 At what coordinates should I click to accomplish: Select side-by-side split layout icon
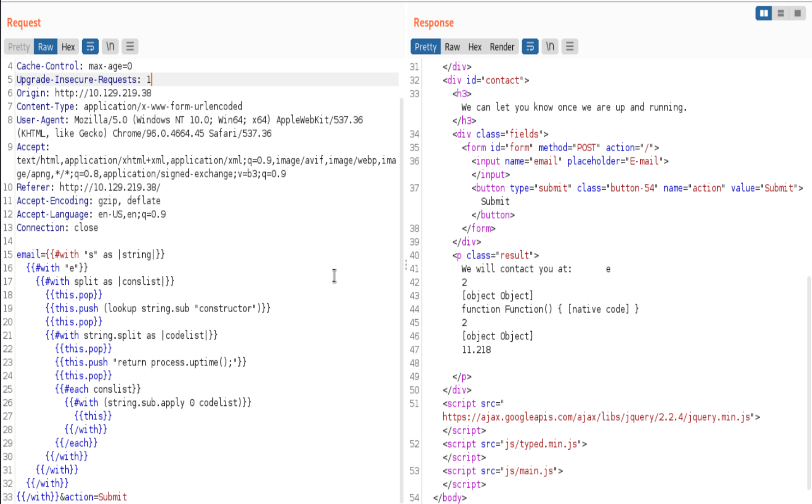point(763,13)
